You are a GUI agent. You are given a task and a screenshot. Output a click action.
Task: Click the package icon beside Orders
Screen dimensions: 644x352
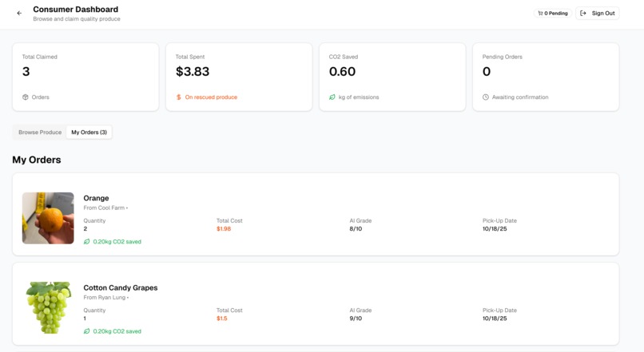(x=26, y=97)
